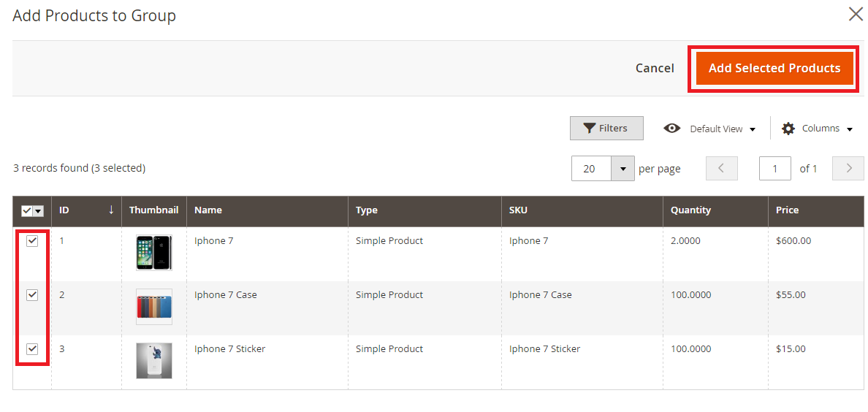
Task: Click the eye icon for Default View
Action: click(672, 129)
